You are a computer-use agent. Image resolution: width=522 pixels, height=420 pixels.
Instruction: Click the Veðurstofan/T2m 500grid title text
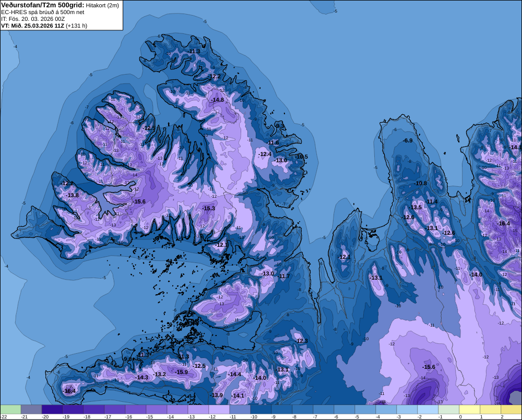click(x=43, y=5)
